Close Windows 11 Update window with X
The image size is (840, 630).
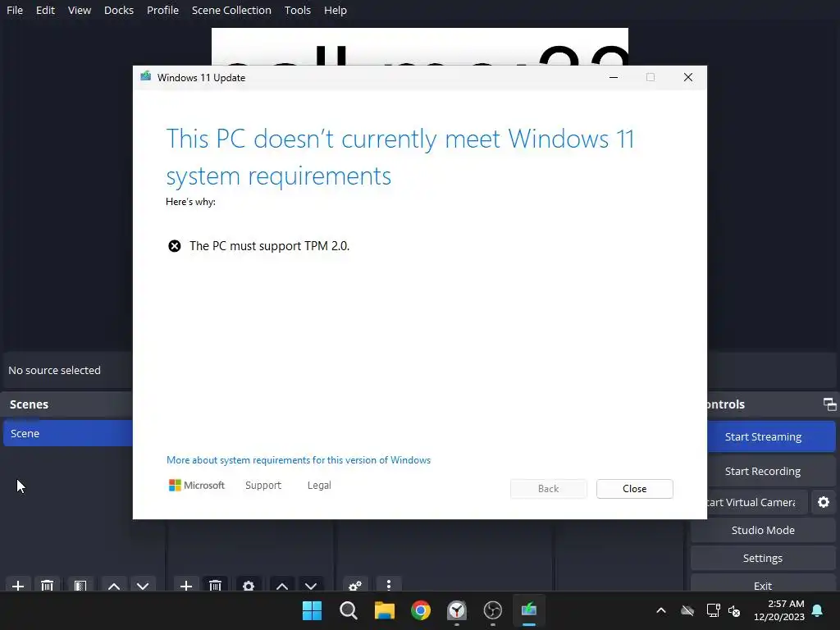click(x=688, y=78)
